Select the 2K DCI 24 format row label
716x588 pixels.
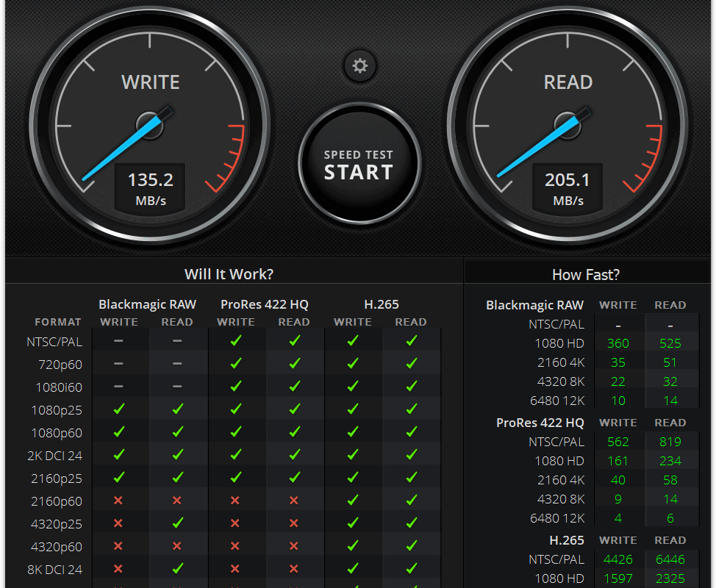pos(54,456)
